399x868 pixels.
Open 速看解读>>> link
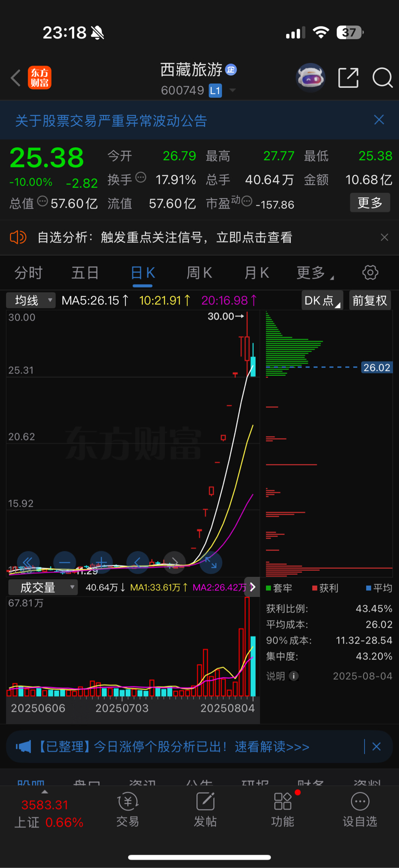[x=272, y=747]
